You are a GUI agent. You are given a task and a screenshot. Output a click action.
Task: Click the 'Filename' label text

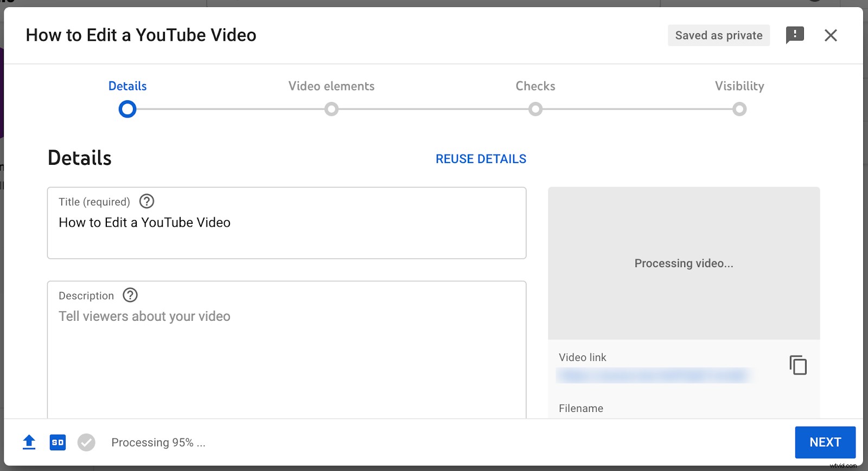coord(581,408)
